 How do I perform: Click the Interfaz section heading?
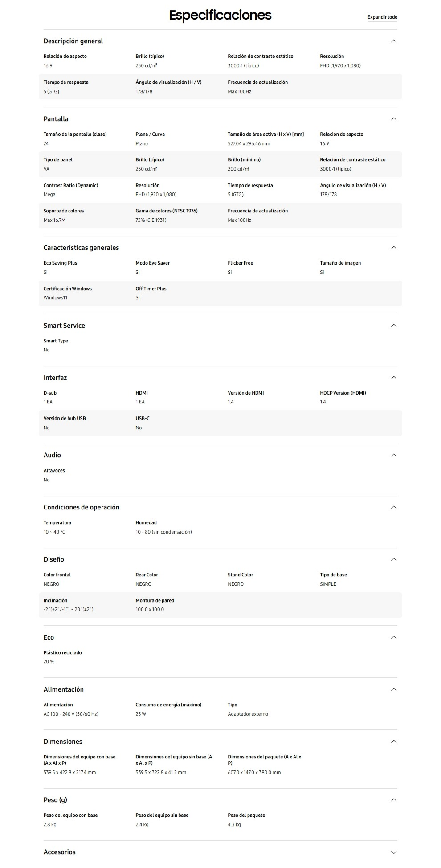pos(55,378)
